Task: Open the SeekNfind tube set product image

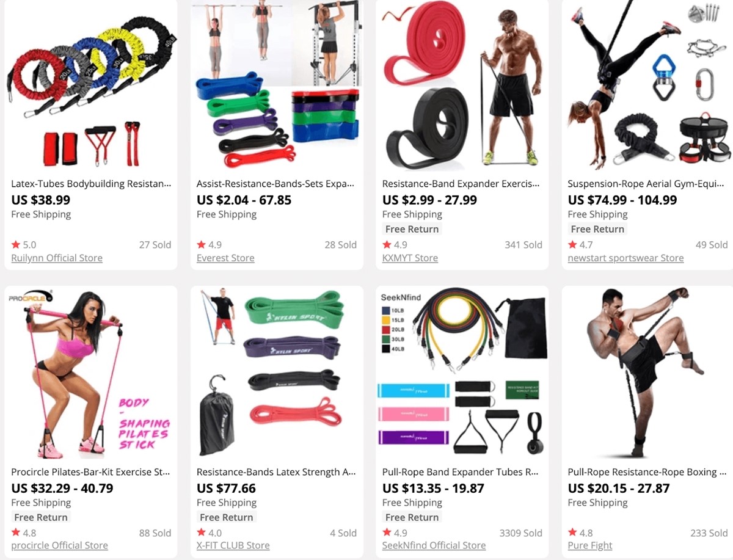Action: [x=462, y=373]
